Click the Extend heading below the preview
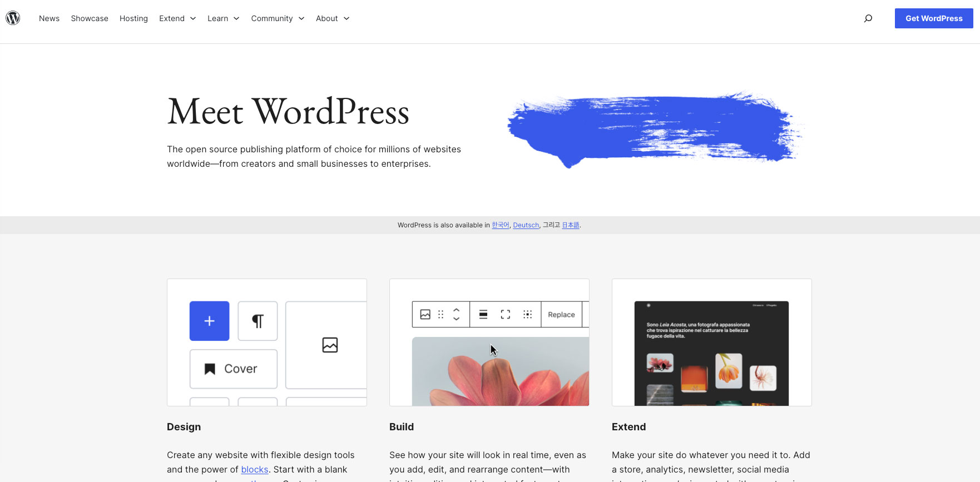980x482 pixels. [629, 427]
